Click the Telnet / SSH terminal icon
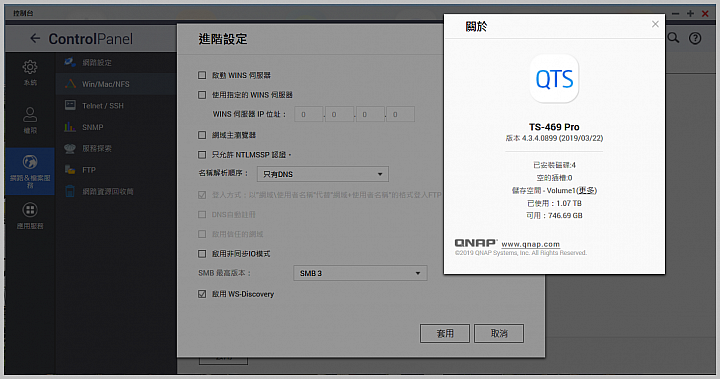 point(70,105)
